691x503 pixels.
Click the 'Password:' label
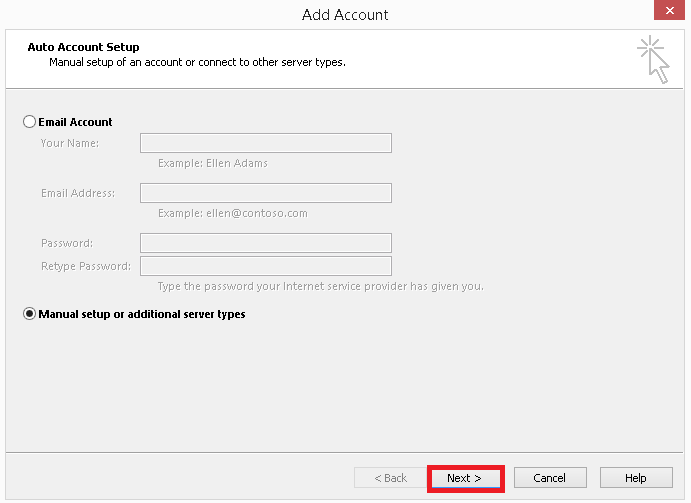point(67,243)
